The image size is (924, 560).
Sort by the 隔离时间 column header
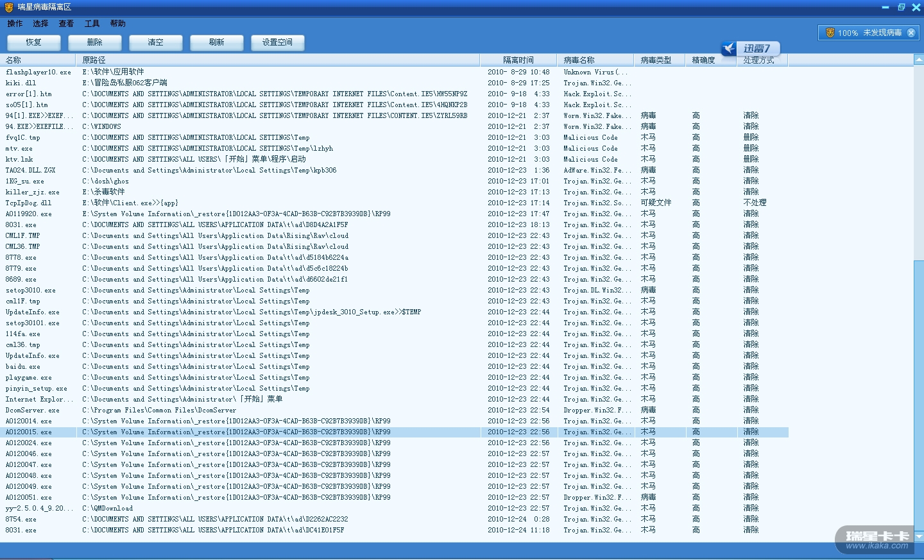[518, 60]
